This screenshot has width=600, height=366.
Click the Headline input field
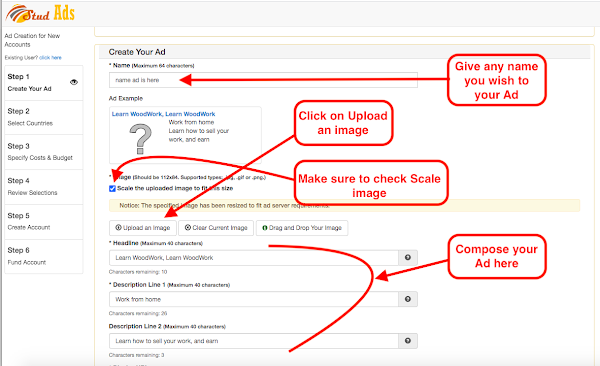pos(254,258)
